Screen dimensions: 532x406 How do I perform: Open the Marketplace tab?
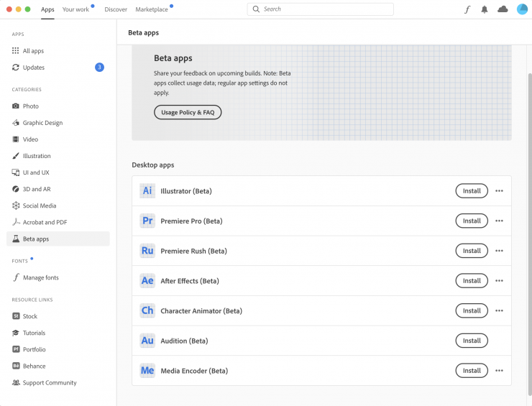click(150, 9)
